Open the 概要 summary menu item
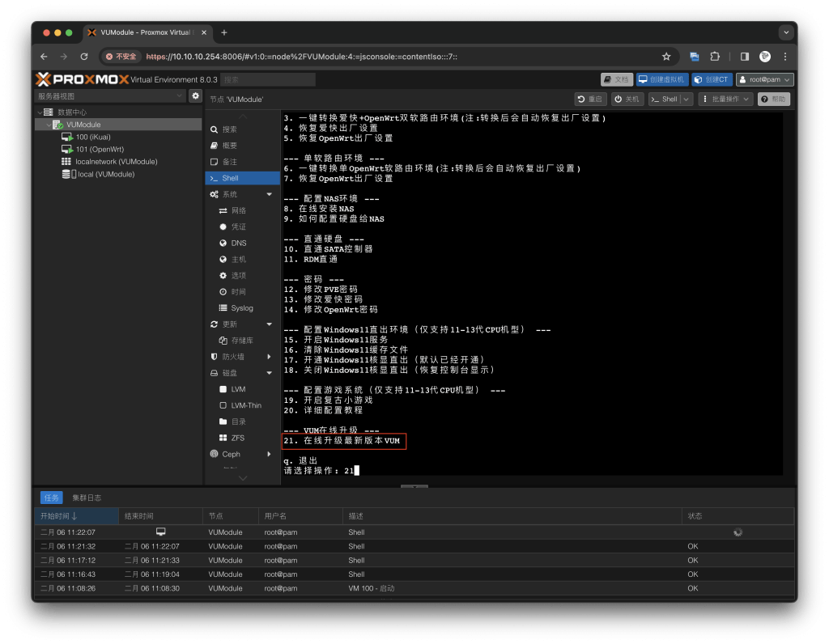The width and height of the screenshot is (829, 644). coord(230,146)
